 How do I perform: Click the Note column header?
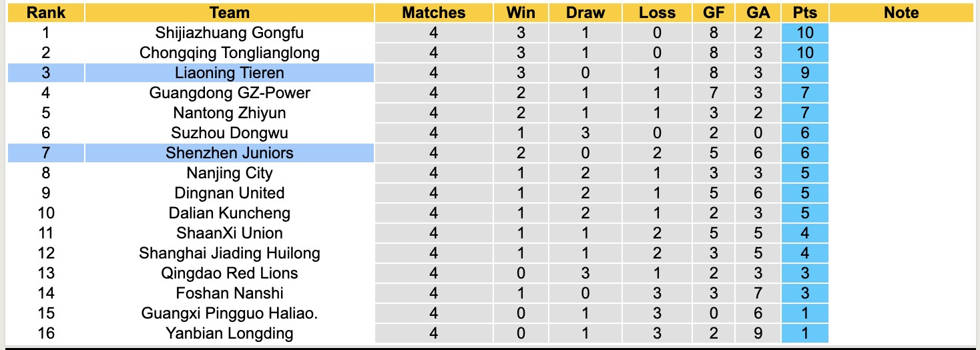901,13
